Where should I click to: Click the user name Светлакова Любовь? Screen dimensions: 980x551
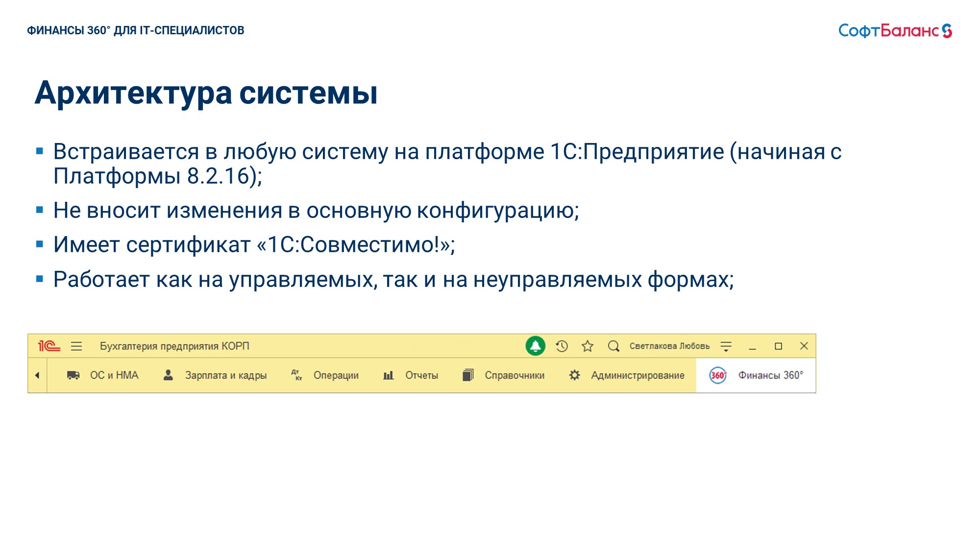pyautogui.click(x=669, y=346)
